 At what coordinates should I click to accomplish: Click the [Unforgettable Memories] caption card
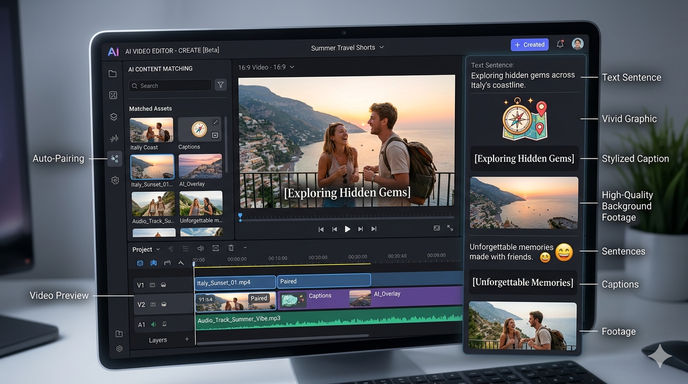pos(523,283)
